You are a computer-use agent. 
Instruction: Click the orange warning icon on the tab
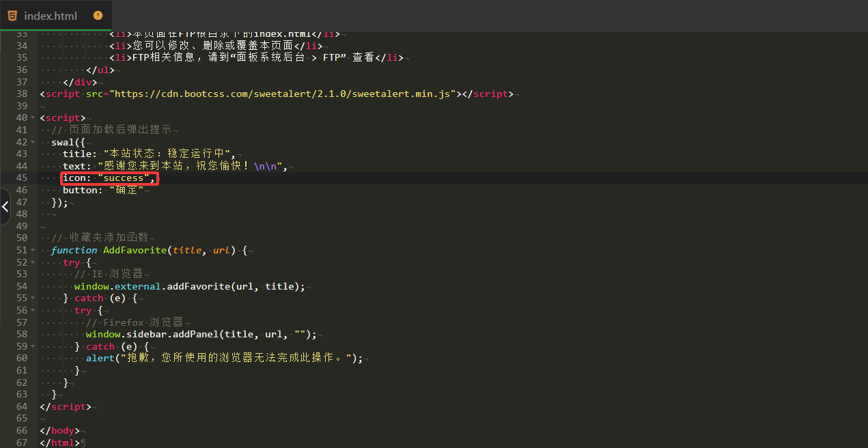(x=98, y=15)
